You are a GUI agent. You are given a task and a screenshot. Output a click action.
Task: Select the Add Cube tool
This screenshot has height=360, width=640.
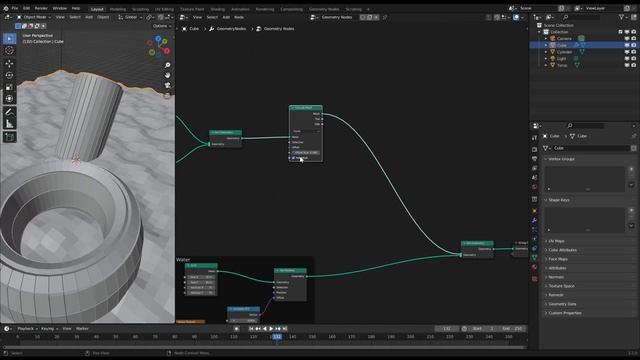[x=9, y=137]
